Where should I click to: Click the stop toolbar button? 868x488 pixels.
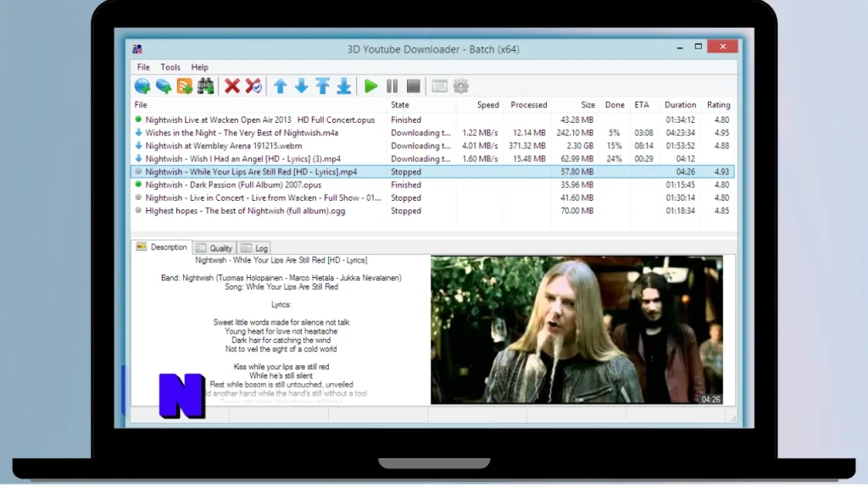point(414,86)
